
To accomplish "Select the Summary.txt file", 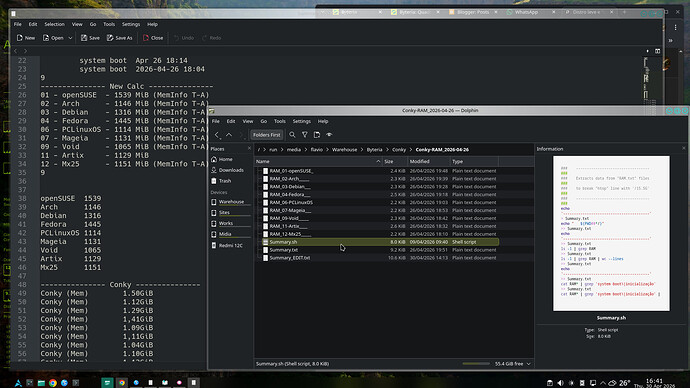I will (x=283, y=250).
